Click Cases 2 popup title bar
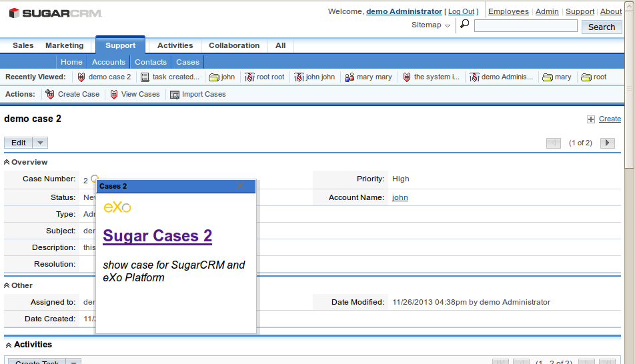Viewport: 635px width, 364px height. click(x=176, y=186)
